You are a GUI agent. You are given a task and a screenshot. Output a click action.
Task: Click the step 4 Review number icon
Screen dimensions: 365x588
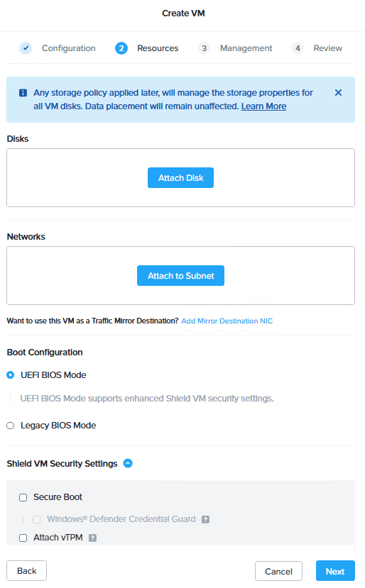298,48
